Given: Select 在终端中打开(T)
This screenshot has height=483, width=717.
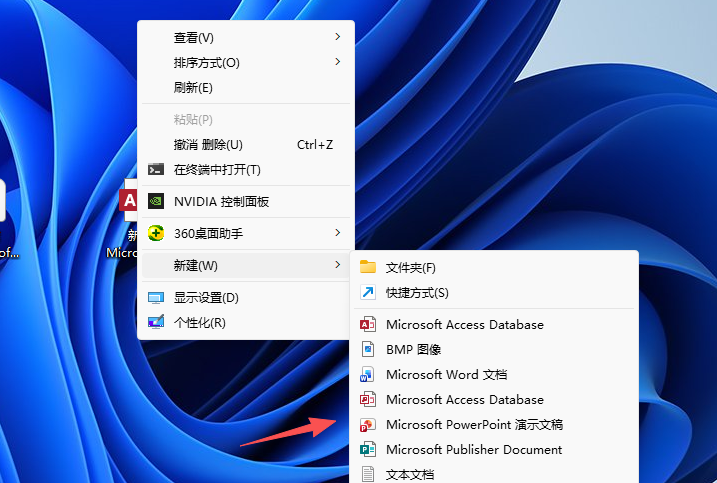Looking at the screenshot, I should click(x=246, y=170).
